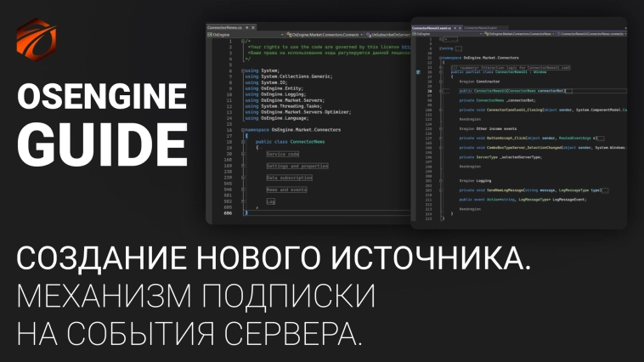Screen dimensions: 644x362
Task: Pin the ConnectorNews.cs tab
Action: pyautogui.click(x=247, y=27)
